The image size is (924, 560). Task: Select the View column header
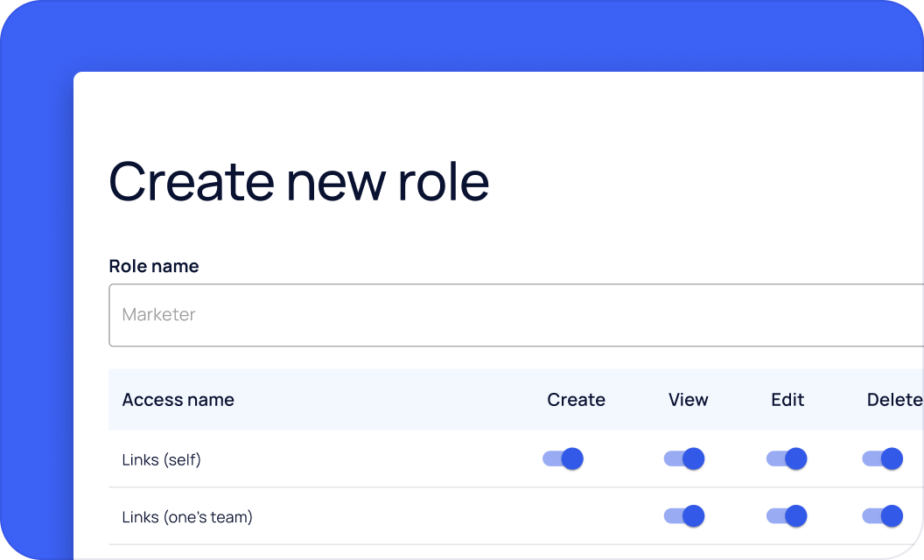pyautogui.click(x=688, y=400)
